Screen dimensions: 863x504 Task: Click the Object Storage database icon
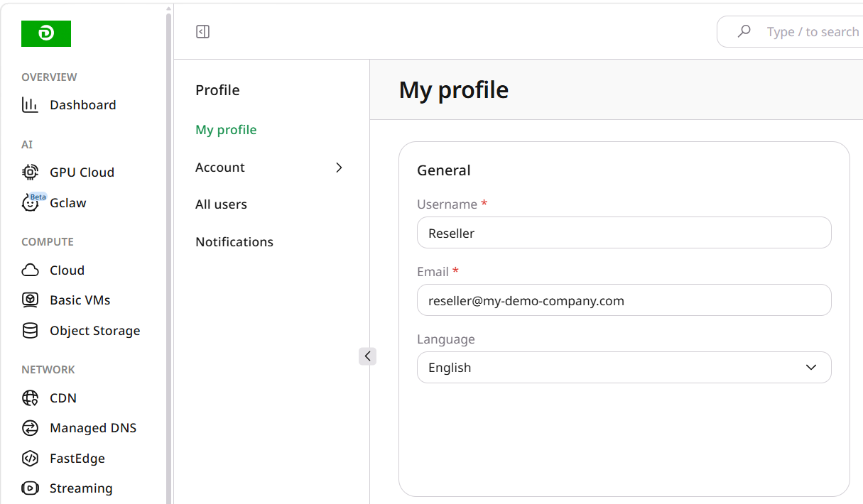pyautogui.click(x=30, y=331)
